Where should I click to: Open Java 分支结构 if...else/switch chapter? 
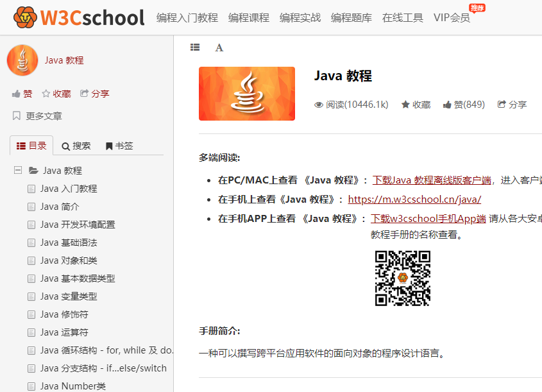click(x=103, y=368)
